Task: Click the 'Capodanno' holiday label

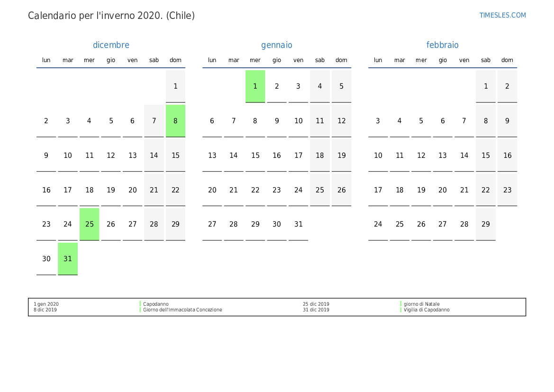Action: point(156,304)
